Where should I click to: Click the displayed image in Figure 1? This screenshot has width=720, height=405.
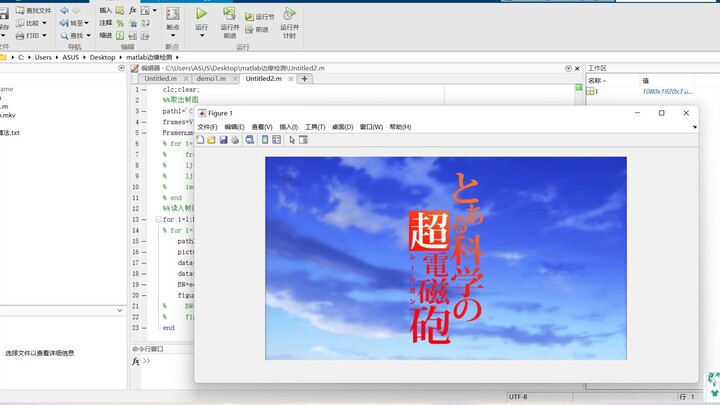click(x=445, y=258)
